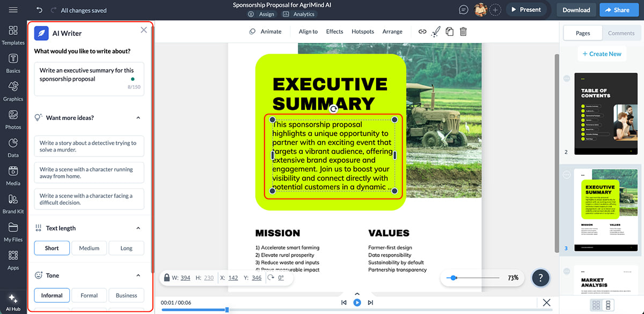Delete the selected element with the trash icon
This screenshot has height=314, width=644.
point(463,32)
